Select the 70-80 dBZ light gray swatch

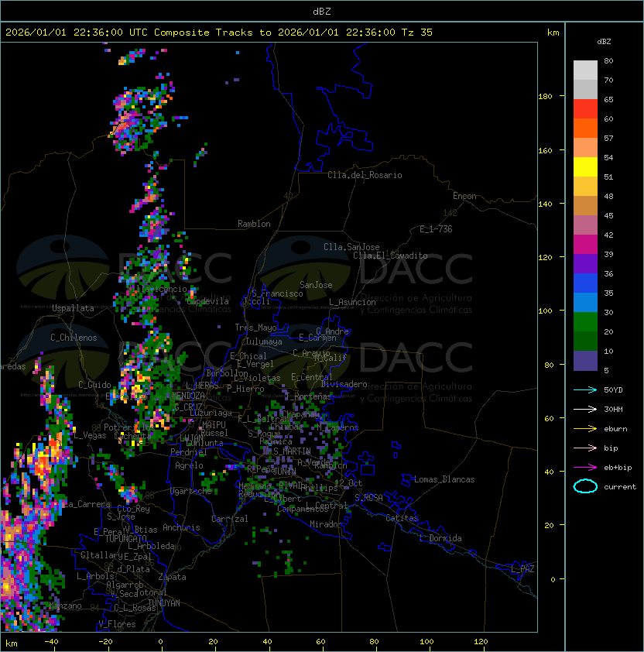coord(585,70)
